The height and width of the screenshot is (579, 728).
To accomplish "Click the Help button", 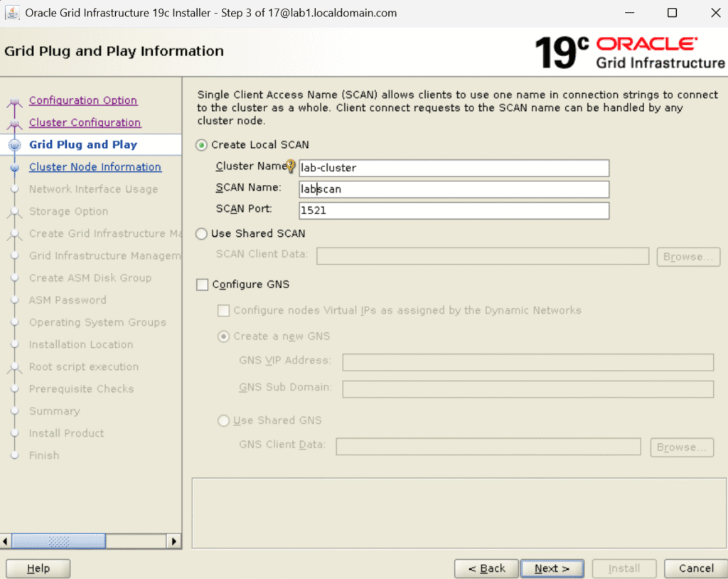I will [38, 568].
